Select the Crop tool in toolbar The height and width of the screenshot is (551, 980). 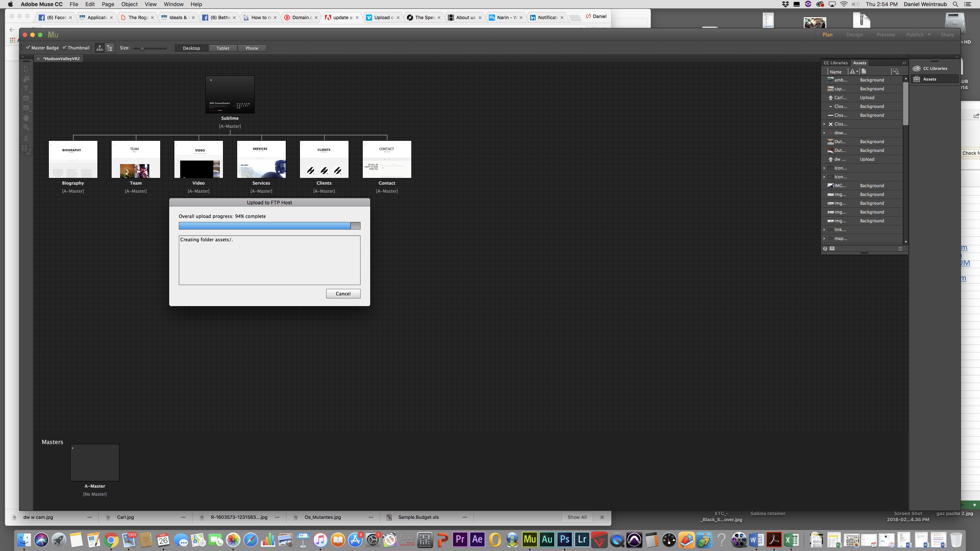26,79
